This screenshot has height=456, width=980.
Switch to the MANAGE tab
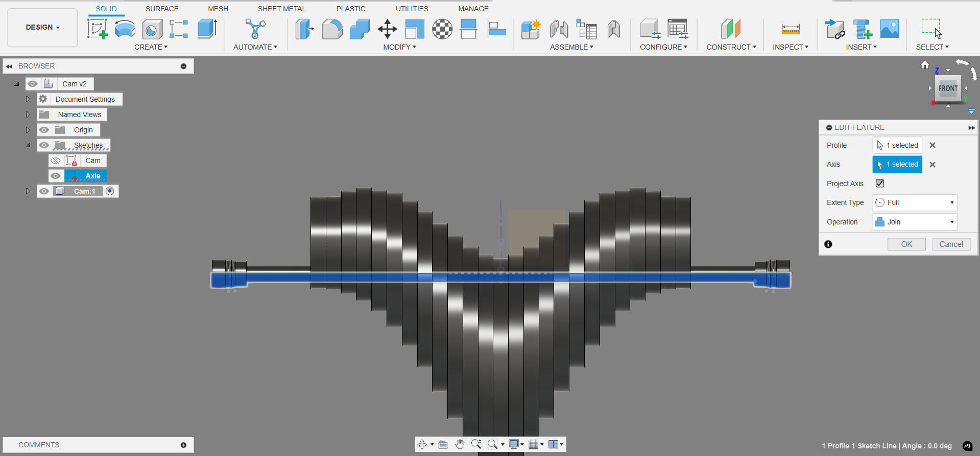[473, 9]
